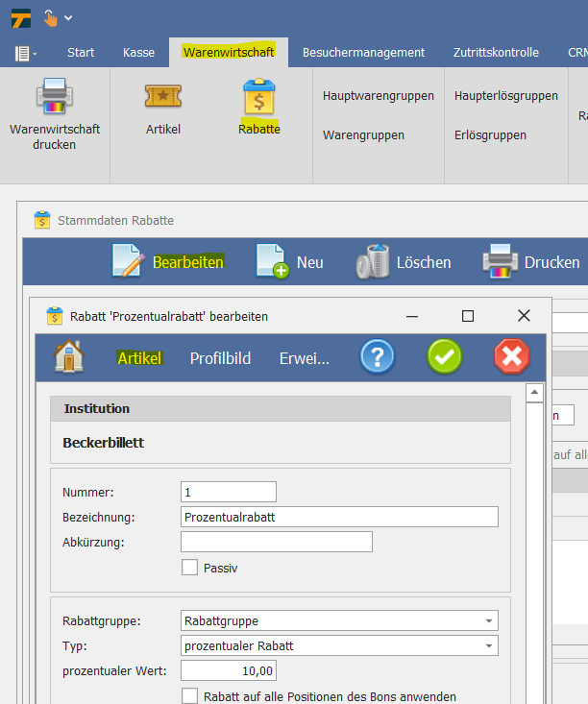The height and width of the screenshot is (704, 588).
Task: Click the Stammdaten Rabatte window icon
Action: pyautogui.click(x=42, y=220)
